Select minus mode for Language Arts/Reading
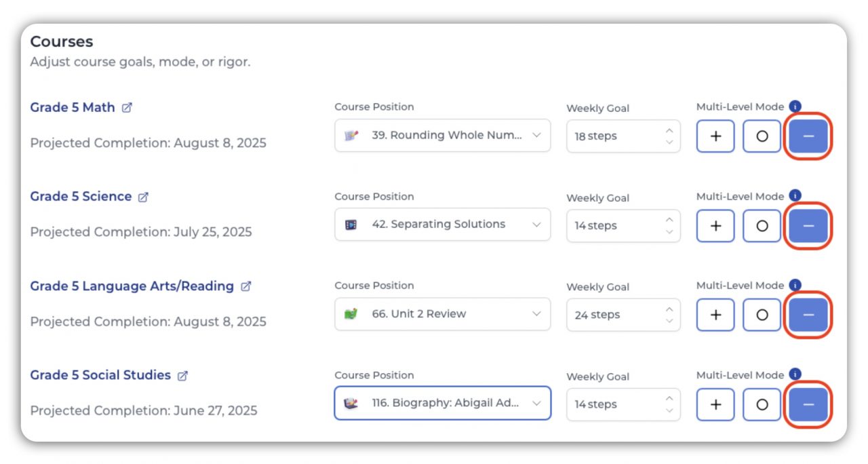 tap(808, 315)
